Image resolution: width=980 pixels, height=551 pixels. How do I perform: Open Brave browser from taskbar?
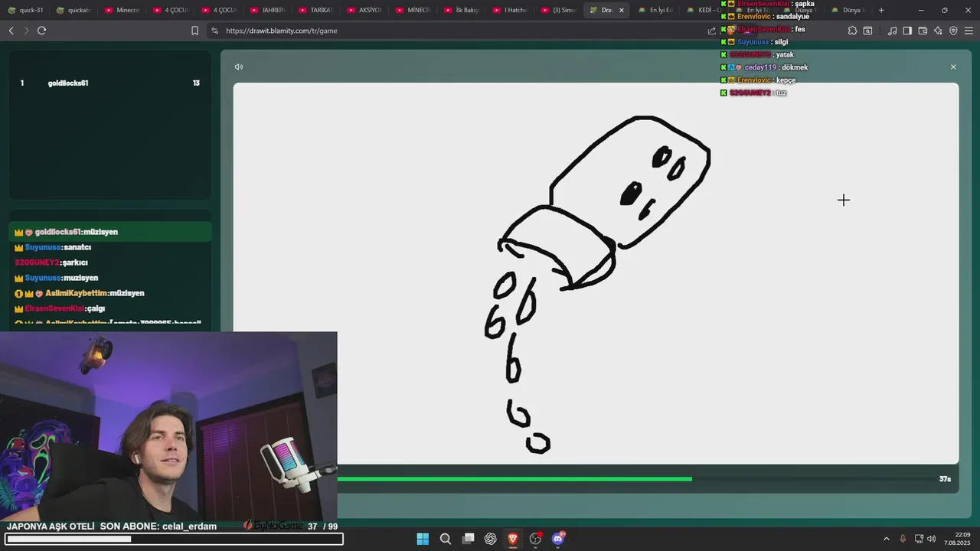[513, 539]
